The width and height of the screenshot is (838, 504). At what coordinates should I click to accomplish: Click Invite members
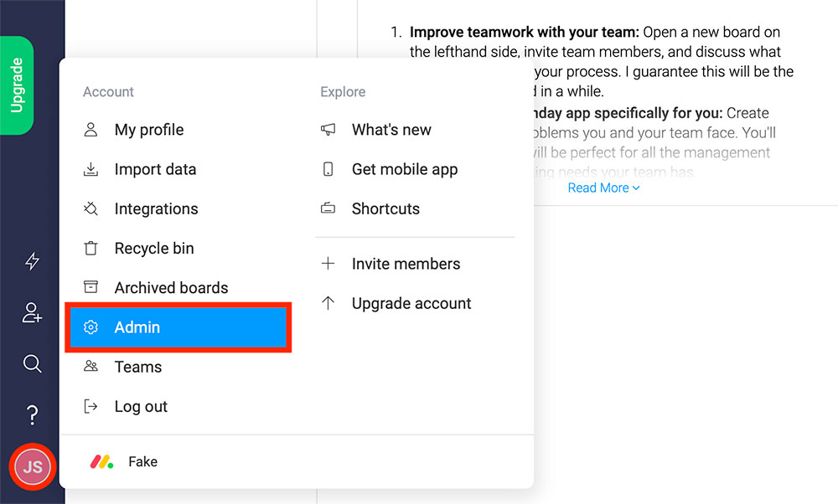coord(406,264)
